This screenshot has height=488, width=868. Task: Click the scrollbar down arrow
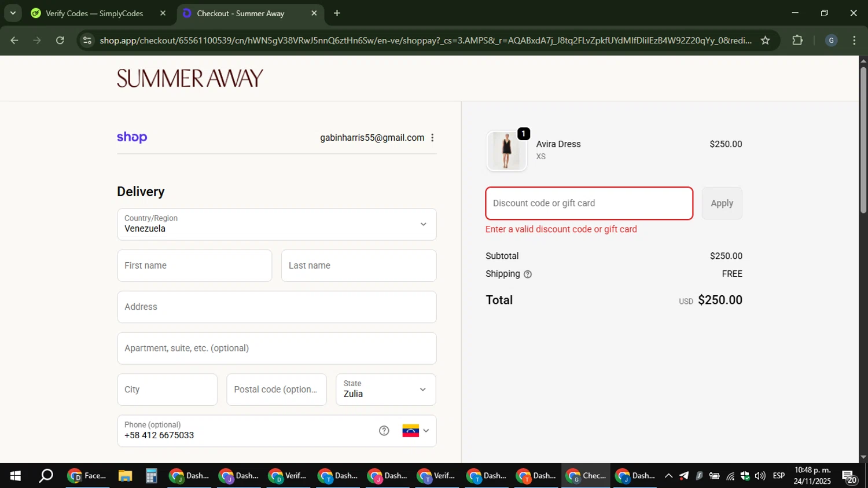coord(863,457)
